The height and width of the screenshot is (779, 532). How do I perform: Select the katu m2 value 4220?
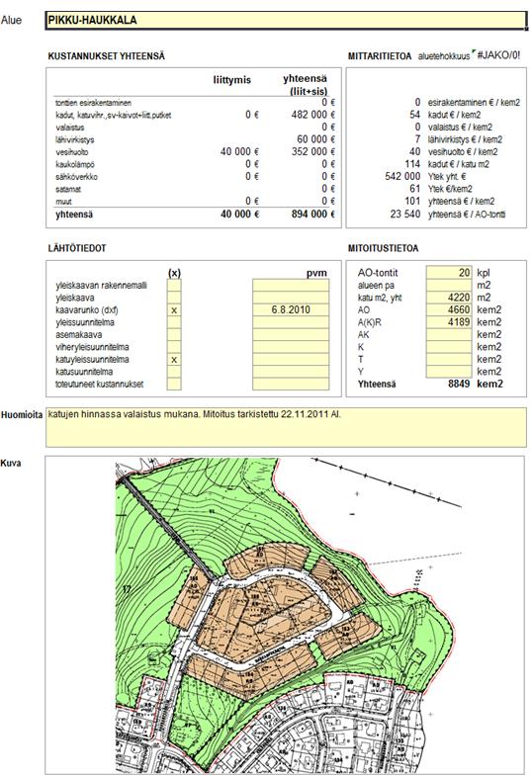(x=449, y=298)
